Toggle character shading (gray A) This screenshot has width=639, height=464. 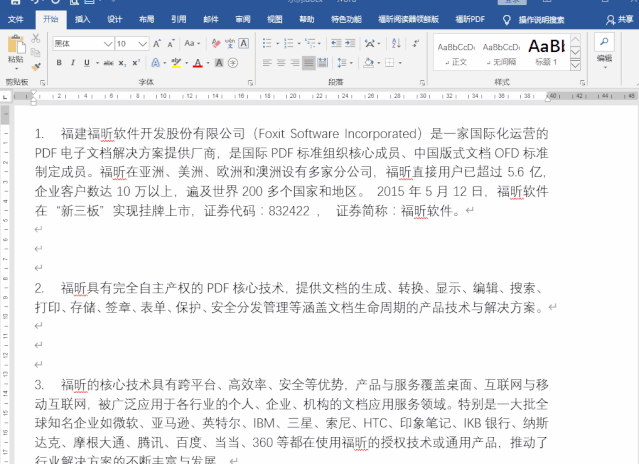click(219, 63)
